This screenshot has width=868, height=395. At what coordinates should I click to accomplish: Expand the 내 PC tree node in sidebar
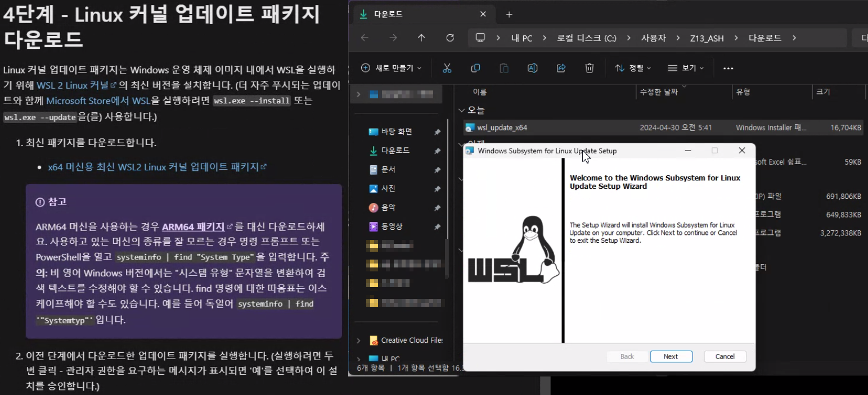click(358, 358)
